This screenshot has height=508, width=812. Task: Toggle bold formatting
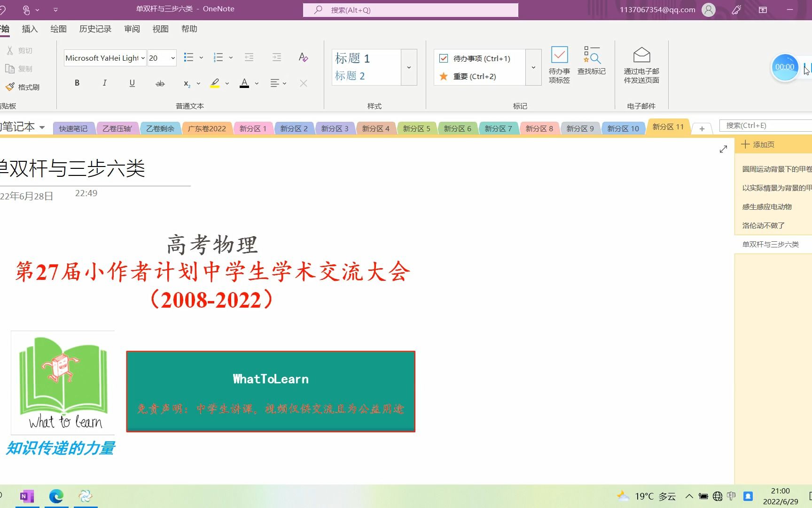77,83
